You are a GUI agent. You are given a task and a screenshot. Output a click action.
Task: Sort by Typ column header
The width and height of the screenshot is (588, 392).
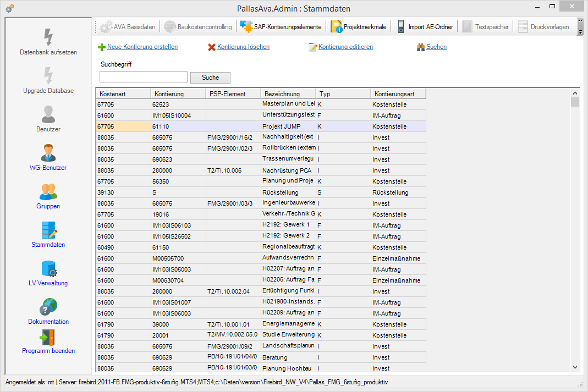(343, 93)
